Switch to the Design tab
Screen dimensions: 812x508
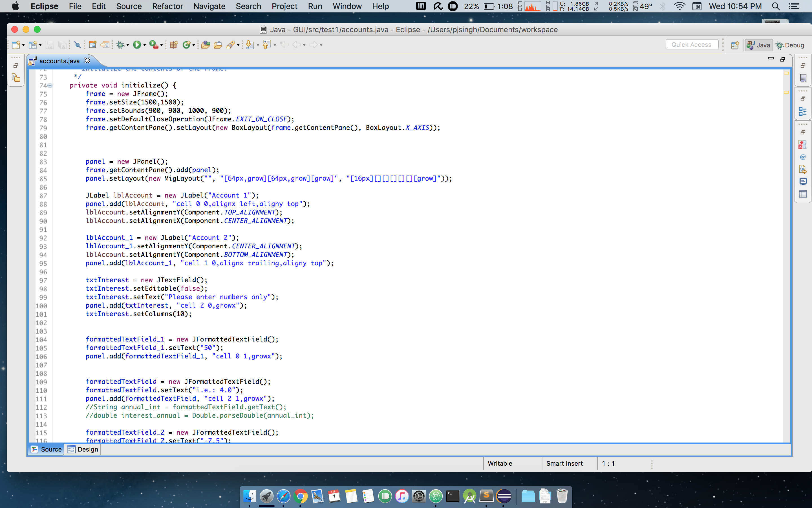[83, 449]
